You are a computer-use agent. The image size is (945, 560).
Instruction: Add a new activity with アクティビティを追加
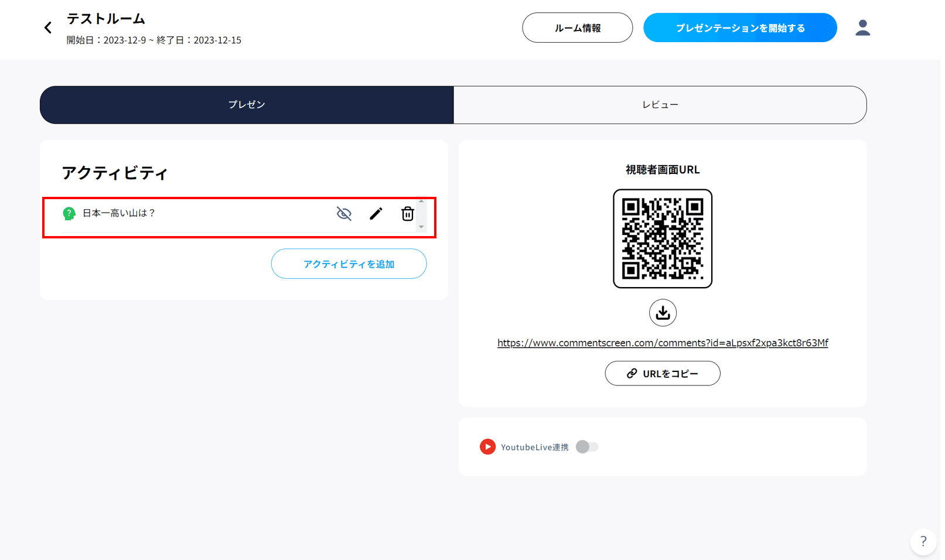349,264
